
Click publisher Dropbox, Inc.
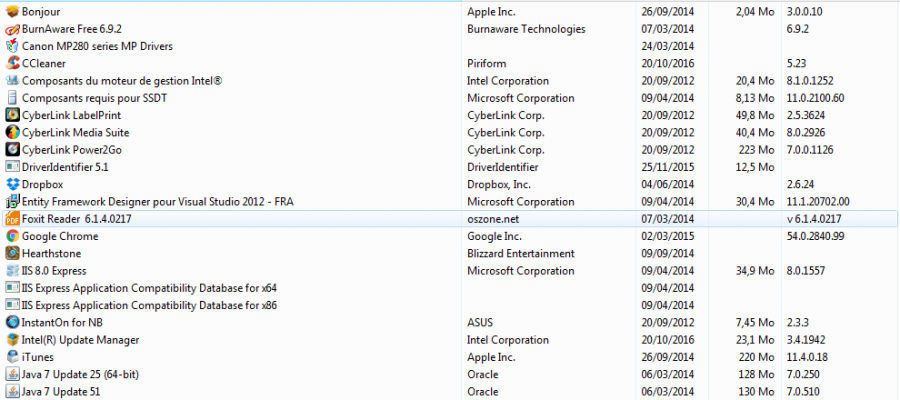(499, 184)
